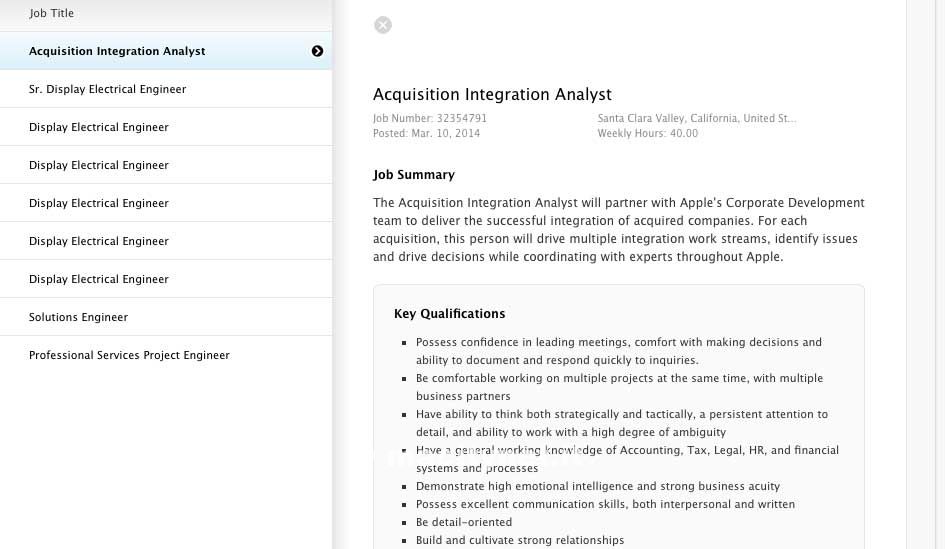Screen dimensions: 945x549
Task: Close the job details panel
Action: click(383, 25)
